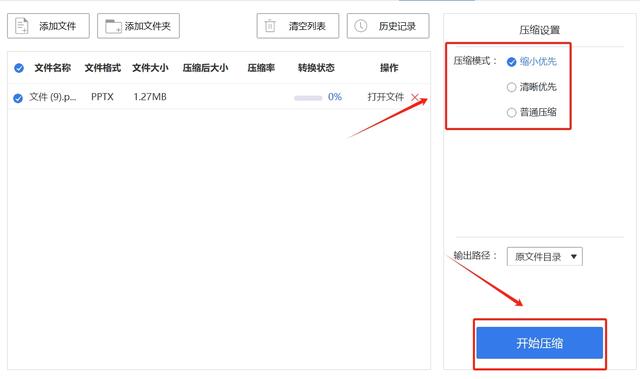Click the 添加文件 button
The width and height of the screenshot is (640, 379).
point(48,26)
